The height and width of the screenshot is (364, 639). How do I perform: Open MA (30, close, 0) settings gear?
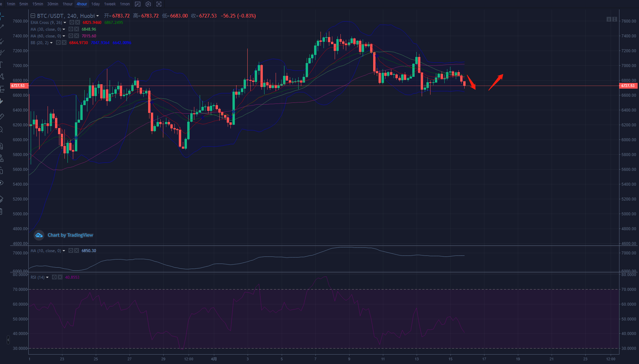coord(71,29)
